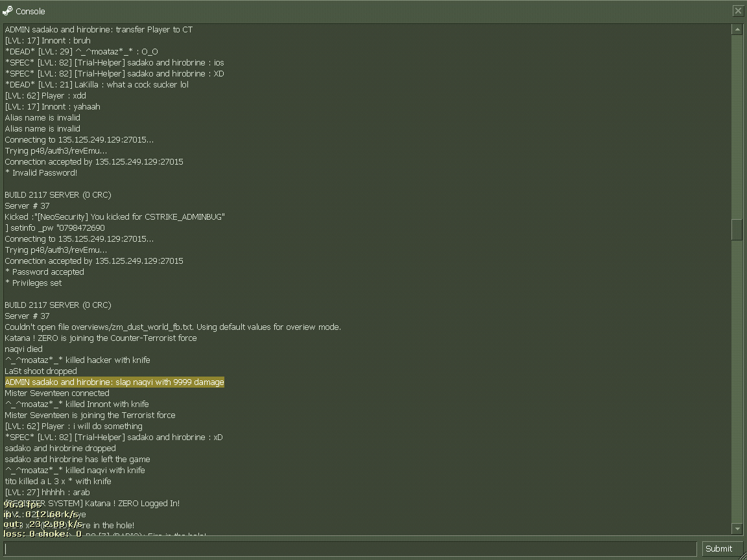Select the highlighted slap naqvi admin line
This screenshot has width=747, height=560.
click(114, 382)
